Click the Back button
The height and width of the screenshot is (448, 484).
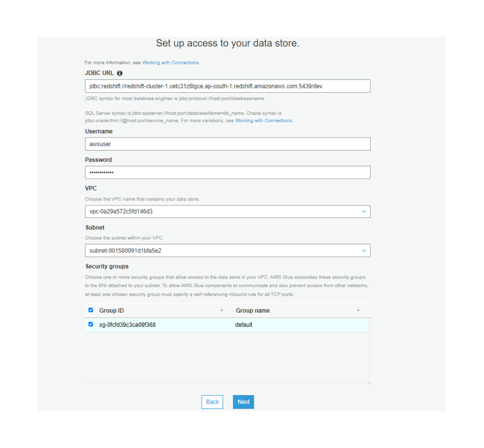[x=212, y=402]
